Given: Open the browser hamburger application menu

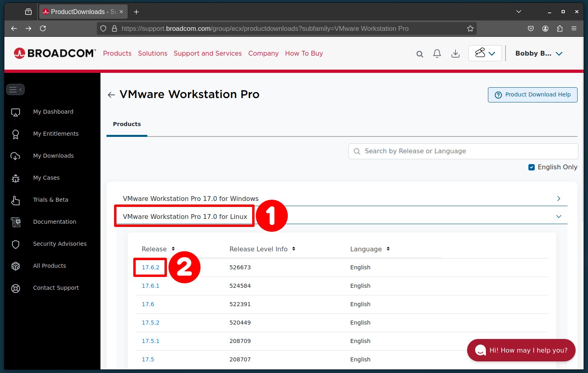Looking at the screenshot, I should 574,28.
